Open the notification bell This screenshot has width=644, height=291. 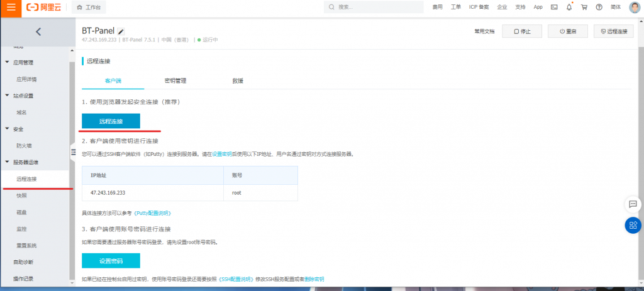(569, 8)
